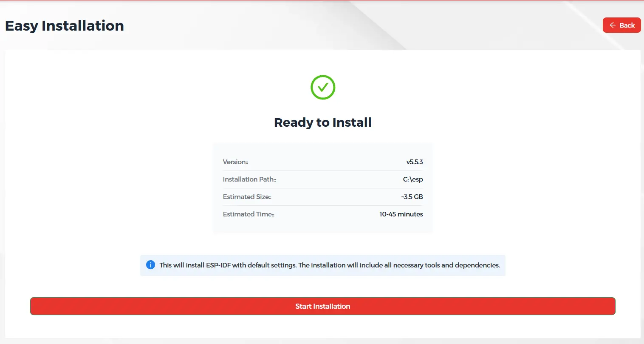Click the v5.5.3 version value

click(414, 162)
